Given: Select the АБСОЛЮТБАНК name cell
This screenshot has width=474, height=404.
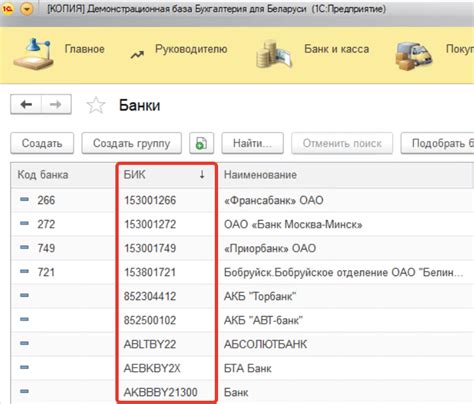Looking at the screenshot, I should point(265,344).
